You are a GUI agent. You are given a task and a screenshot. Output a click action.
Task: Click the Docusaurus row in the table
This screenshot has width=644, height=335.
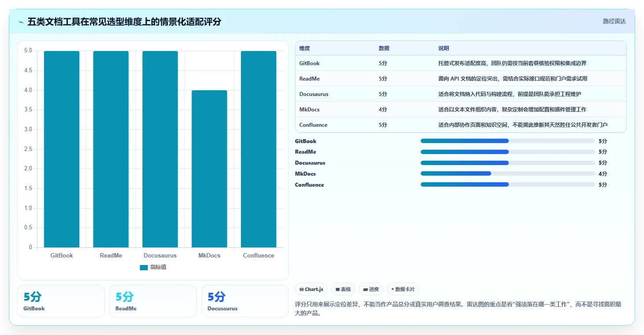pos(461,94)
